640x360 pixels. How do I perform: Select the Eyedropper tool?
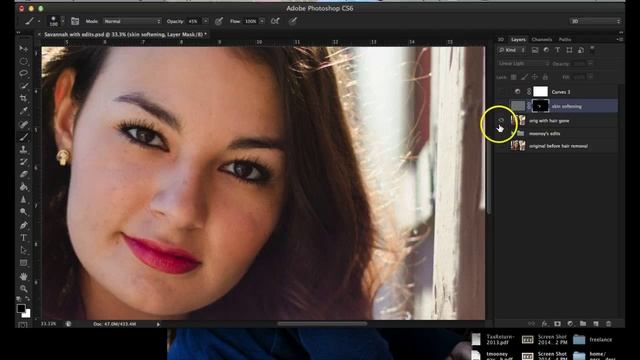coord(23,111)
